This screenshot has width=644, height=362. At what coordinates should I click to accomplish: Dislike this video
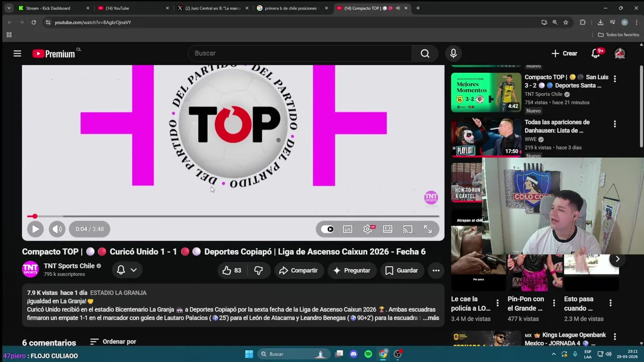(x=259, y=270)
